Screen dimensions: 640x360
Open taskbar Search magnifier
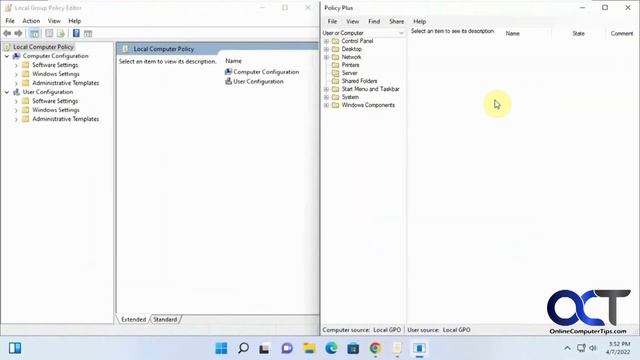coord(243,348)
